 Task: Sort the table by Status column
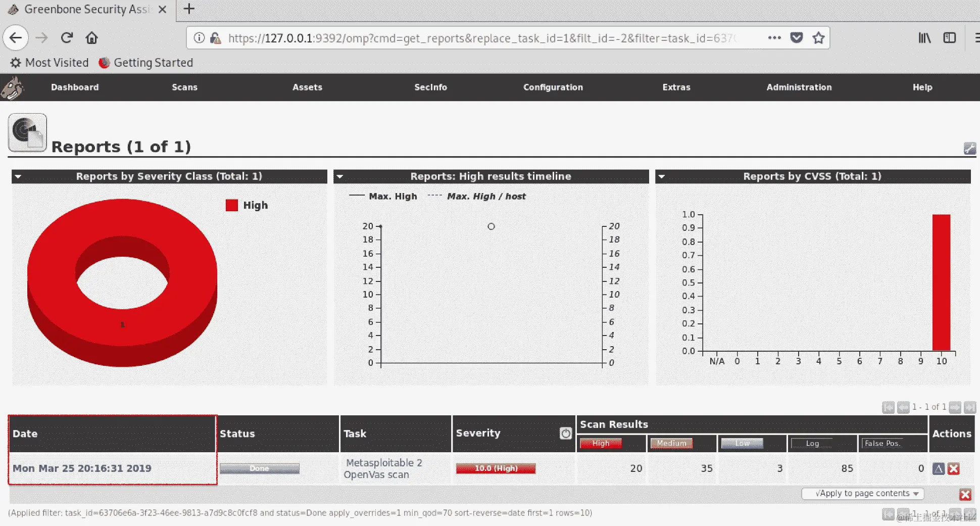point(237,434)
